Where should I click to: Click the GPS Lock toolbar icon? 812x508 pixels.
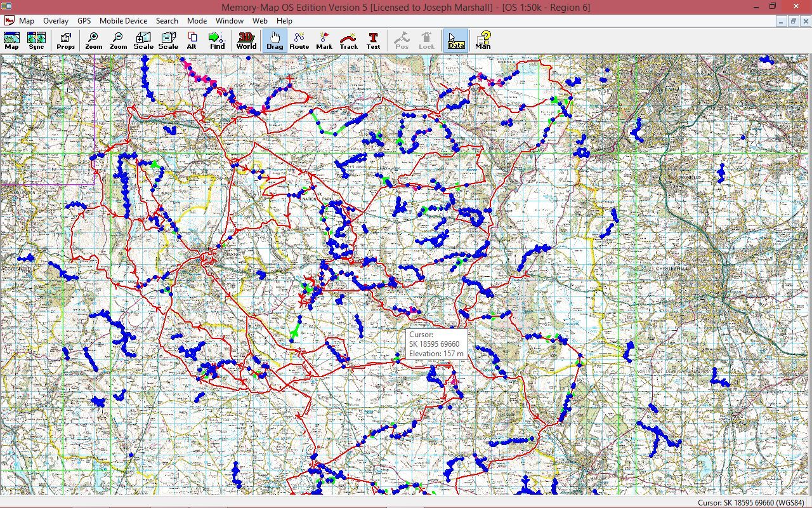[427, 41]
